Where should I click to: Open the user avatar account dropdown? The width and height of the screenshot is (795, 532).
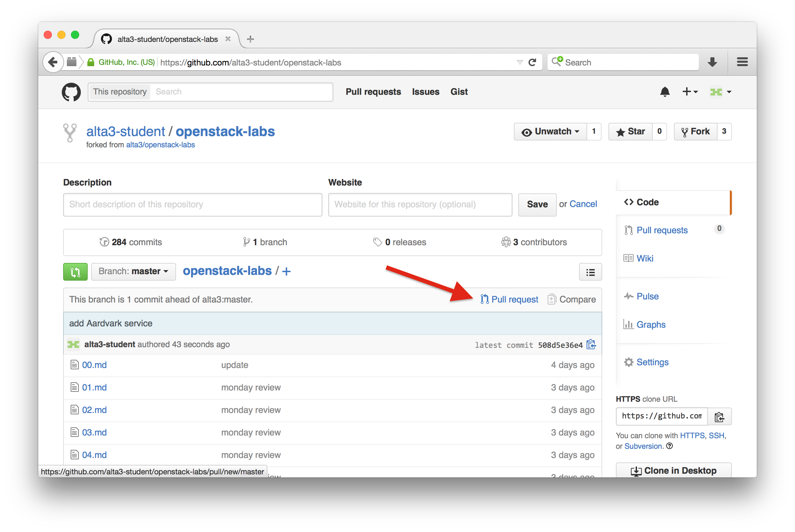pos(721,92)
